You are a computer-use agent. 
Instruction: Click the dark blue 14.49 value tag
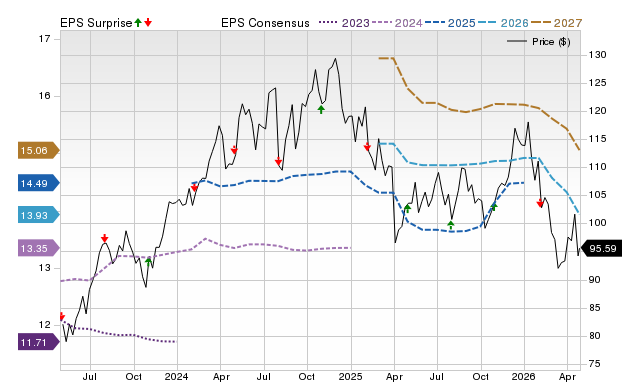pos(39,183)
